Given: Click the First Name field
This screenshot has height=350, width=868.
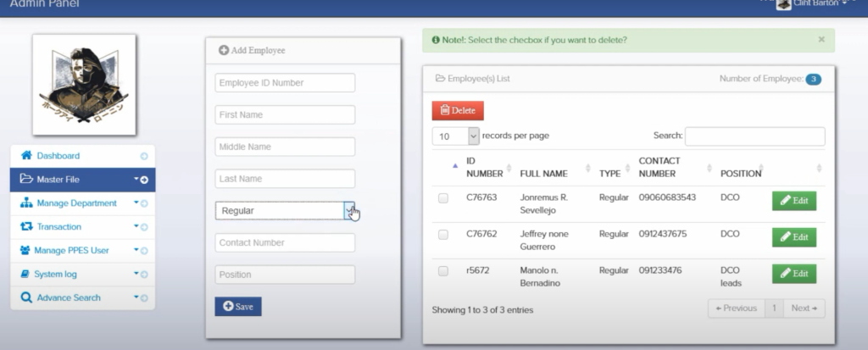Looking at the screenshot, I should pyautogui.click(x=285, y=114).
